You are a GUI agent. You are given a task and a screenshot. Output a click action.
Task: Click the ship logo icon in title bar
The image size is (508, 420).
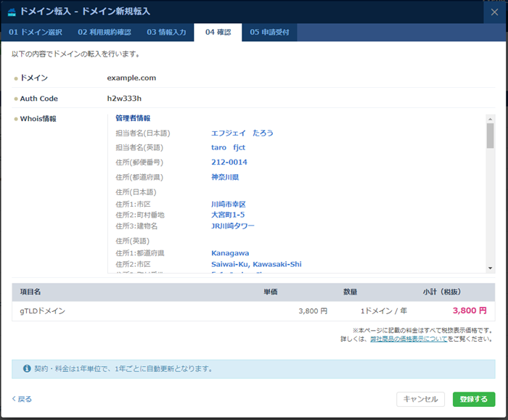(12, 12)
